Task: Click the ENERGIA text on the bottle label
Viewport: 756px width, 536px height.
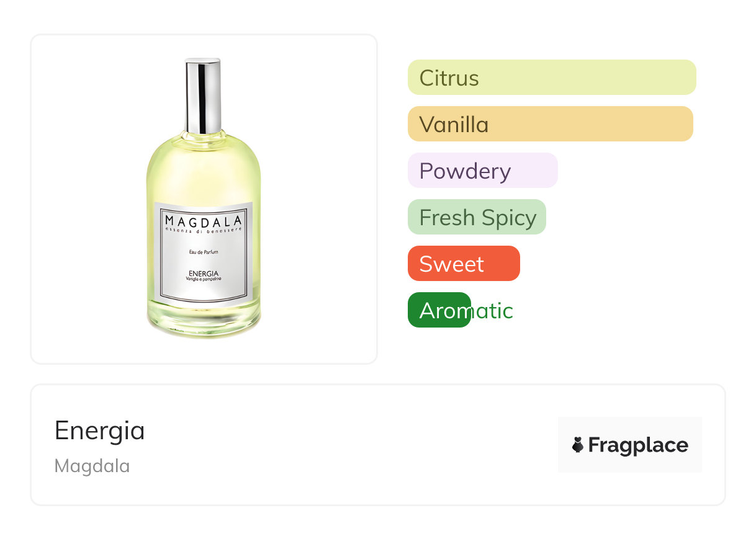Action: pos(204,273)
